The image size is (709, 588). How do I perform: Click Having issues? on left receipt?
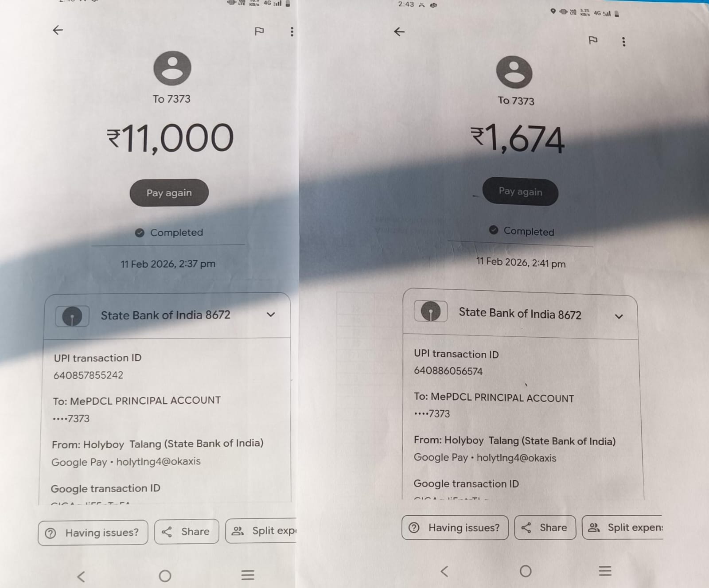click(93, 532)
